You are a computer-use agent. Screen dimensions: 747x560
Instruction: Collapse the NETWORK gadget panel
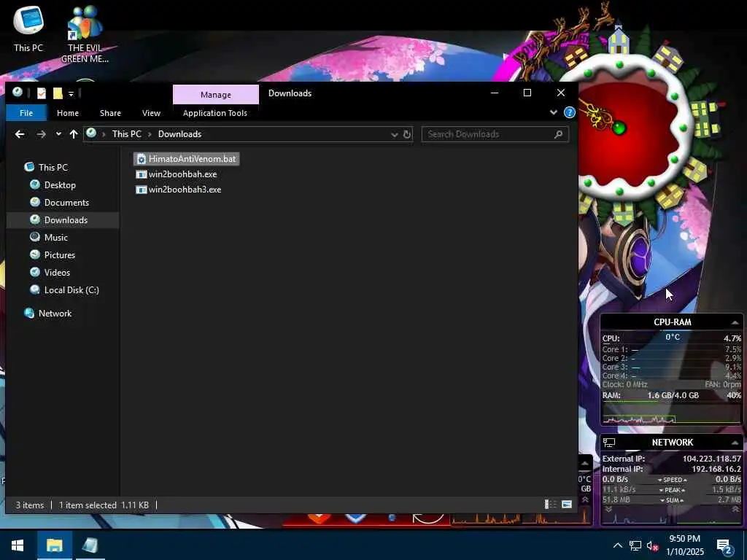click(x=735, y=443)
